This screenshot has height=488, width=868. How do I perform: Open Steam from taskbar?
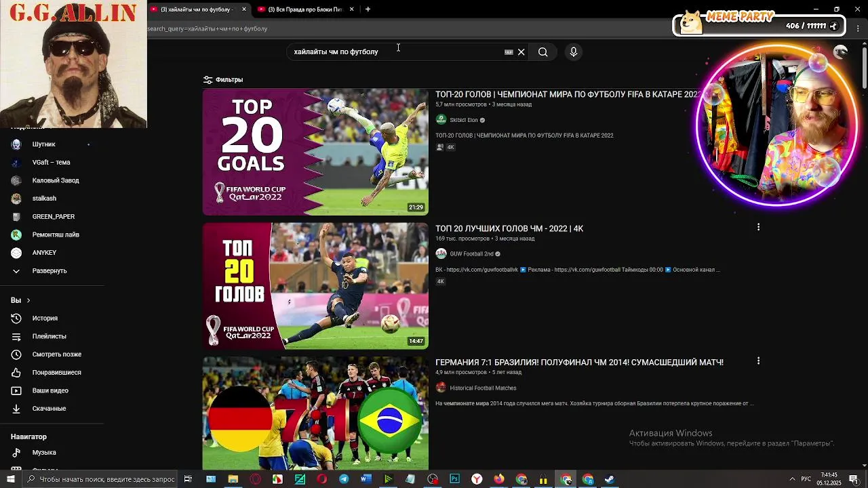610,479
